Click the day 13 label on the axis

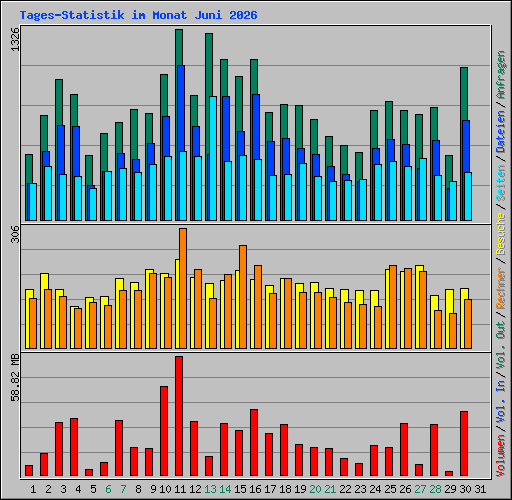click(x=210, y=489)
